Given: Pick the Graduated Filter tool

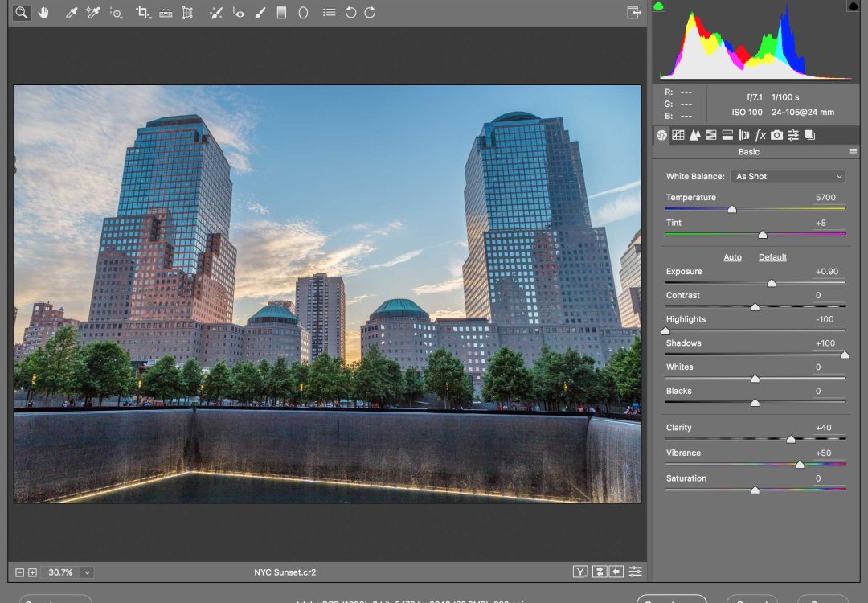Looking at the screenshot, I should pos(281,13).
